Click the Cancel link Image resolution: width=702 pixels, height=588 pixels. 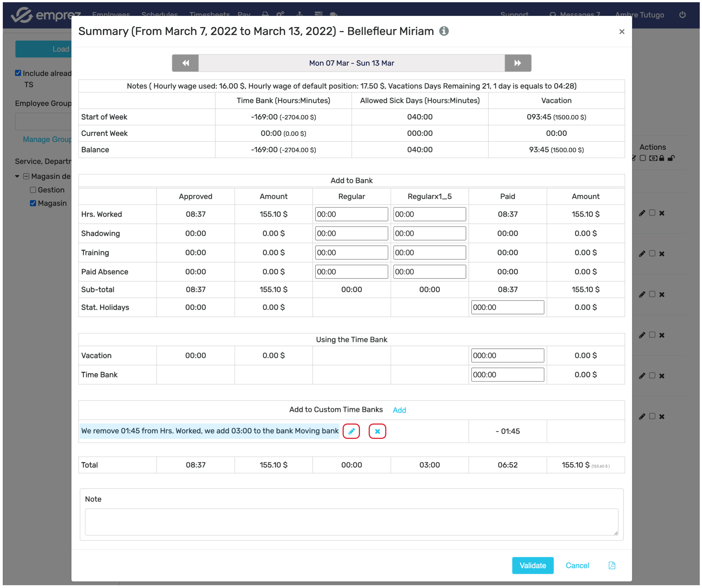tap(577, 565)
